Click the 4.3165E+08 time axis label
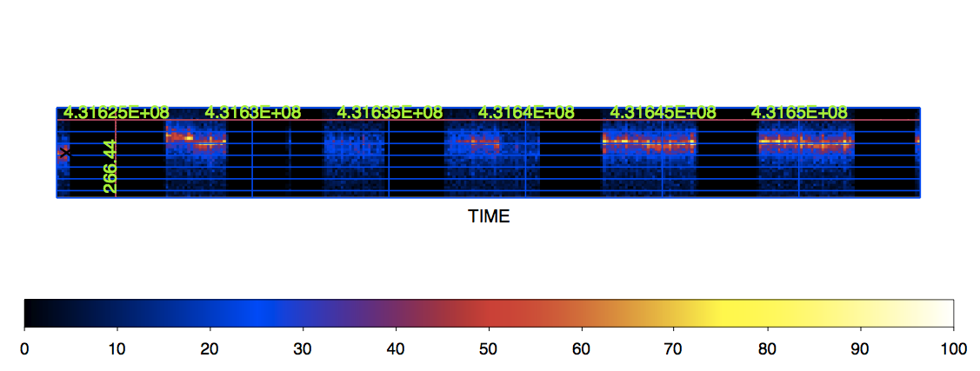 click(x=799, y=112)
